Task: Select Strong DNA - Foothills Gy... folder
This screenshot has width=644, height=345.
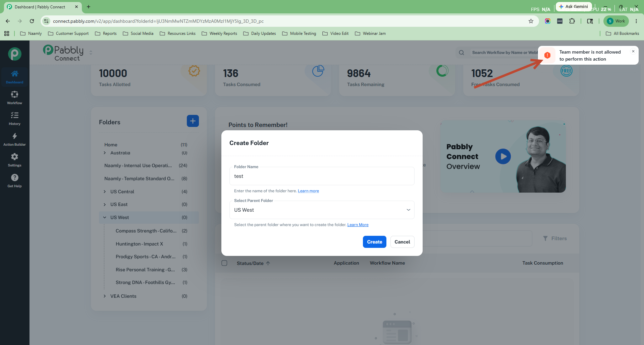Action: 152,282
